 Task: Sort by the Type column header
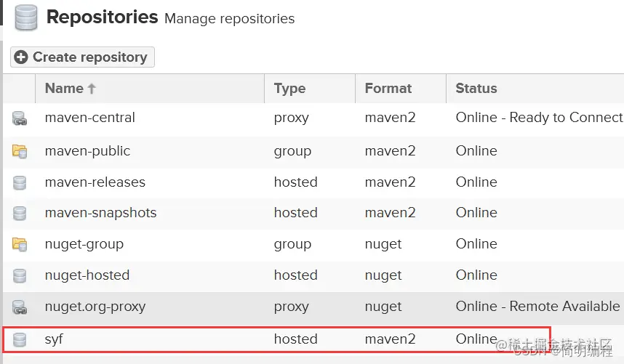[x=310, y=88]
